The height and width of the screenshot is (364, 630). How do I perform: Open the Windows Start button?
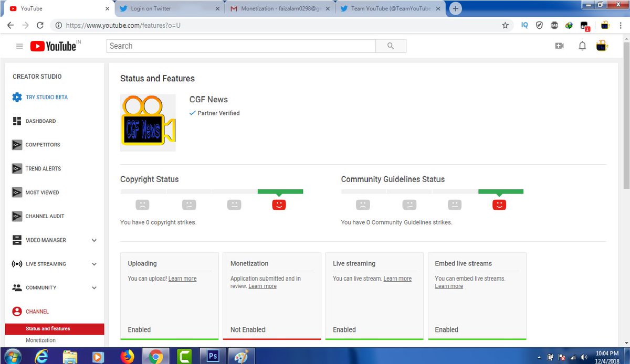click(x=12, y=357)
